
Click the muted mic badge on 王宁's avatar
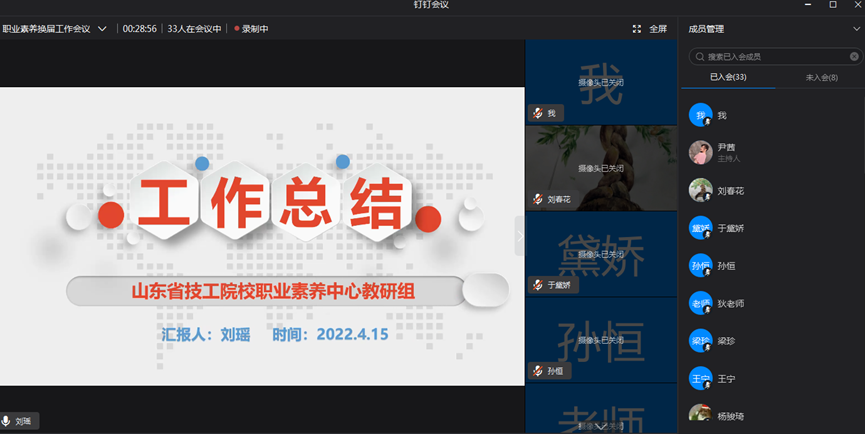pyautogui.click(x=707, y=385)
